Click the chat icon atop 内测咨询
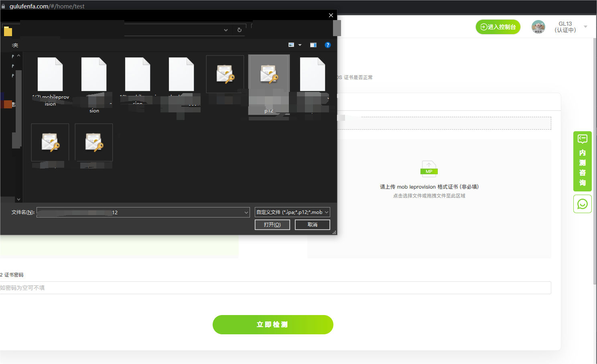 click(583, 139)
